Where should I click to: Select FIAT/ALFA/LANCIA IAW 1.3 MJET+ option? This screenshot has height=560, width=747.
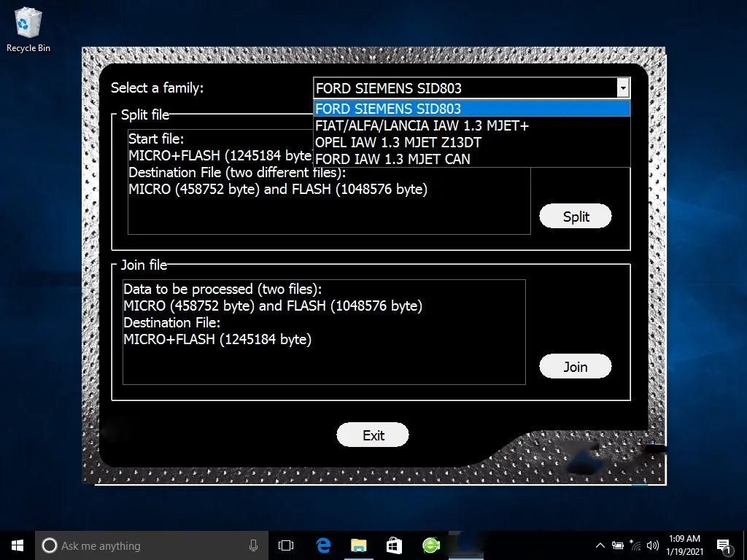point(472,125)
